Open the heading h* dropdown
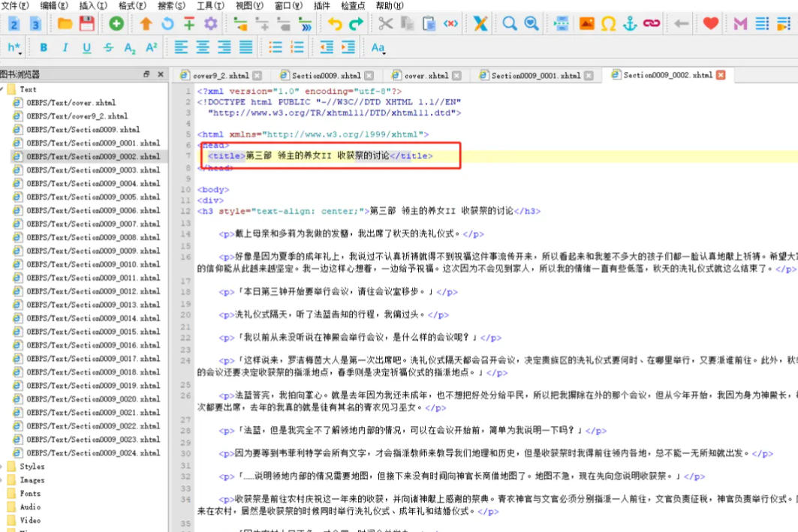The image size is (798, 532). (15, 47)
